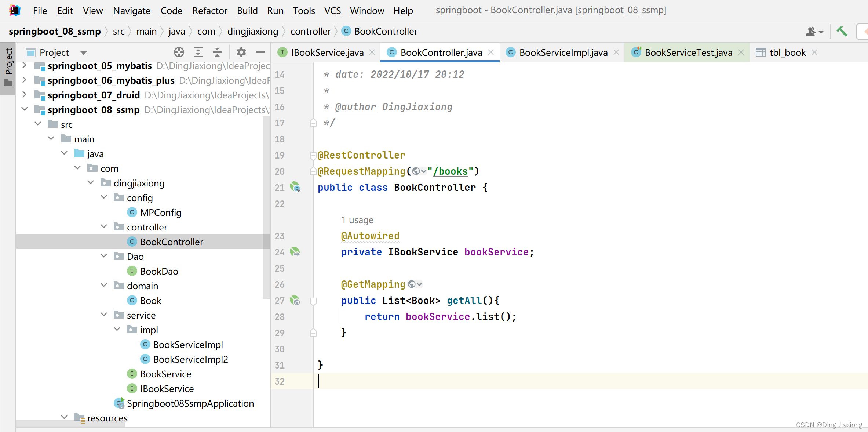The height and width of the screenshot is (432, 868).
Task: Click the request mapping gutter icon on line 27
Action: pyautogui.click(x=295, y=300)
